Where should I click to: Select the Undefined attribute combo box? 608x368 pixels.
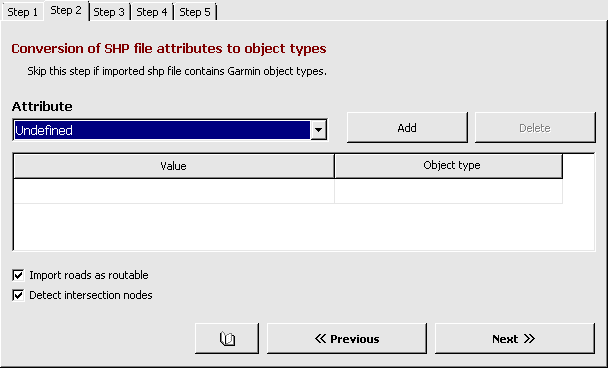(x=170, y=130)
